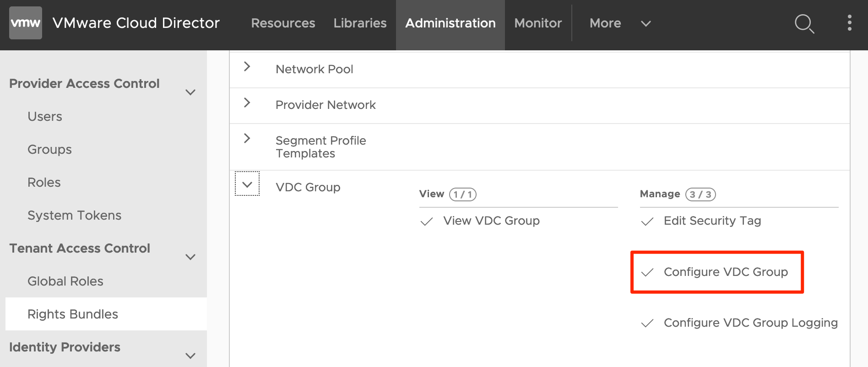Navigate to System Tokens
The image size is (868, 367).
[x=74, y=216]
